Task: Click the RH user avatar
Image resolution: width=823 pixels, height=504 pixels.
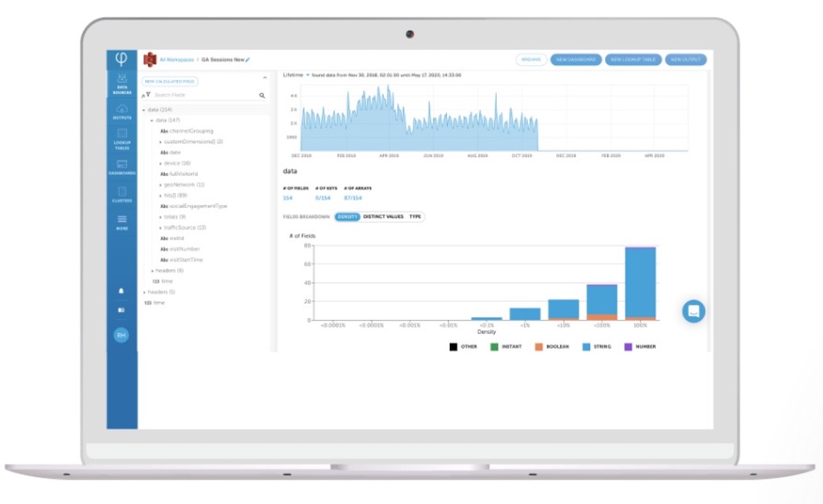Action: [x=121, y=335]
